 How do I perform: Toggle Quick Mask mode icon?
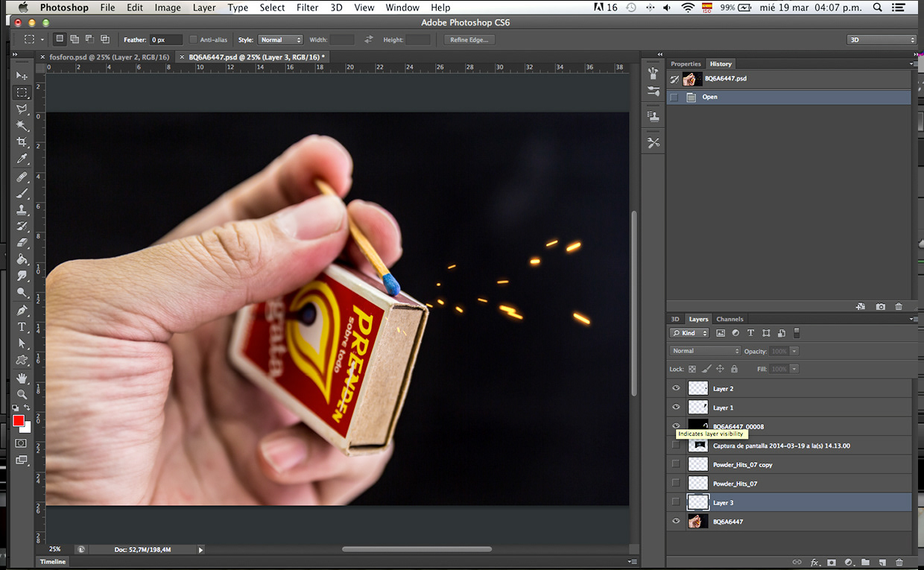pyautogui.click(x=22, y=443)
